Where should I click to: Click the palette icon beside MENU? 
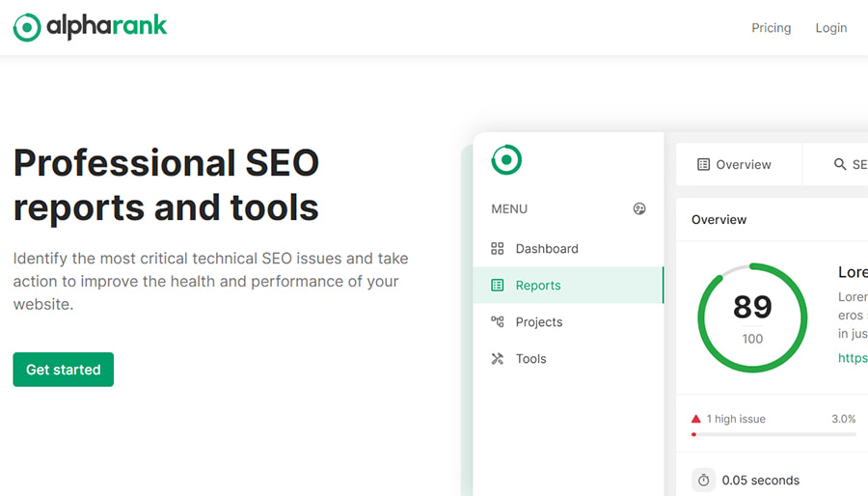638,208
